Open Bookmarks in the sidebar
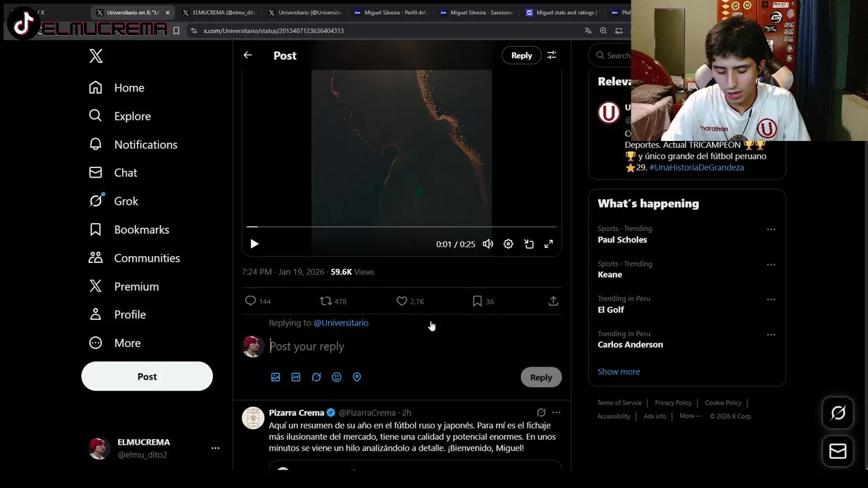This screenshot has width=868, height=488. (x=129, y=230)
